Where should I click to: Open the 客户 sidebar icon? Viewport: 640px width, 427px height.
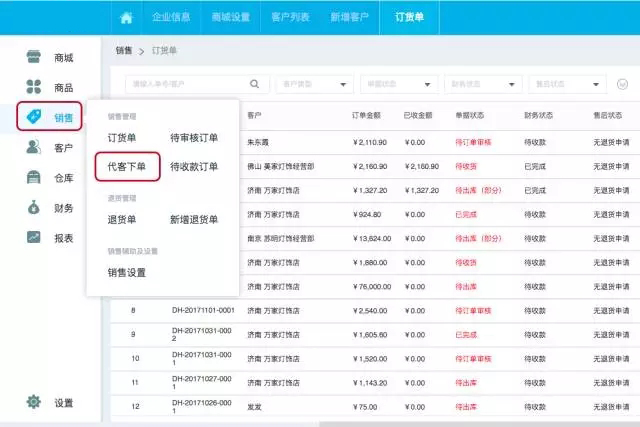[34, 148]
